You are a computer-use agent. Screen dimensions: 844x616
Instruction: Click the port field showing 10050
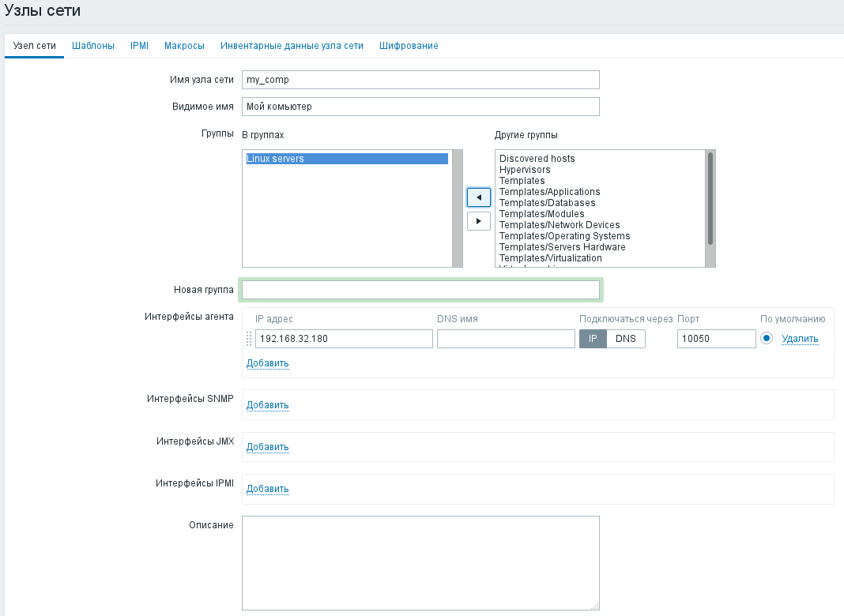click(x=716, y=339)
